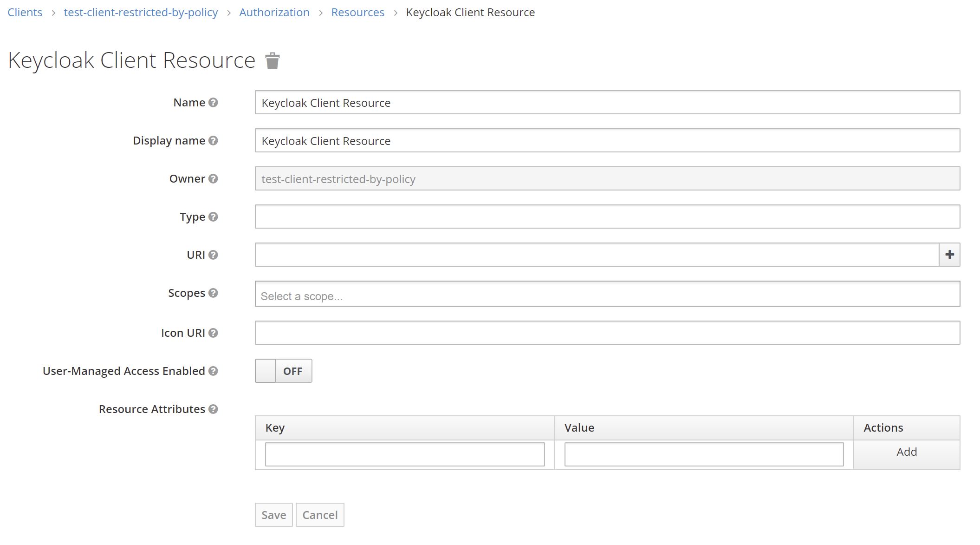This screenshot has height=545, width=980.
Task: Click the User-Managed Access Enabled label
Action: [124, 371]
